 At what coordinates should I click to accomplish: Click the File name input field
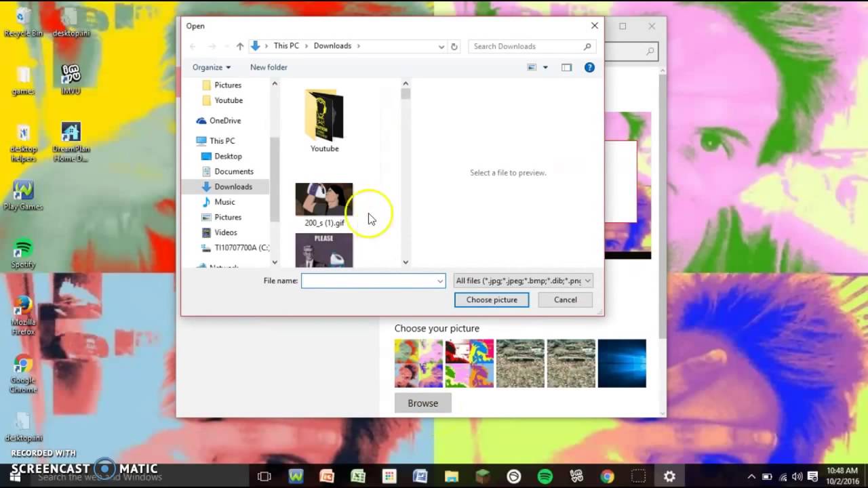click(369, 281)
